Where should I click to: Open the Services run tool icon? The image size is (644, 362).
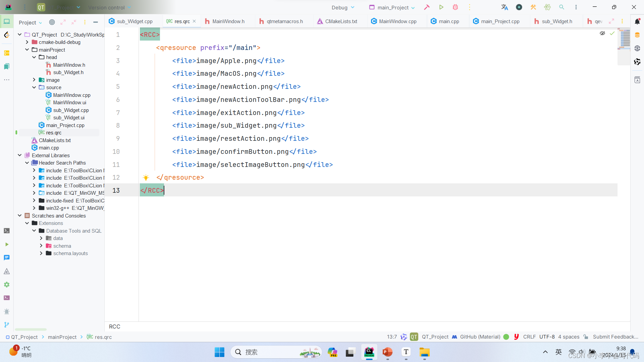point(7,244)
